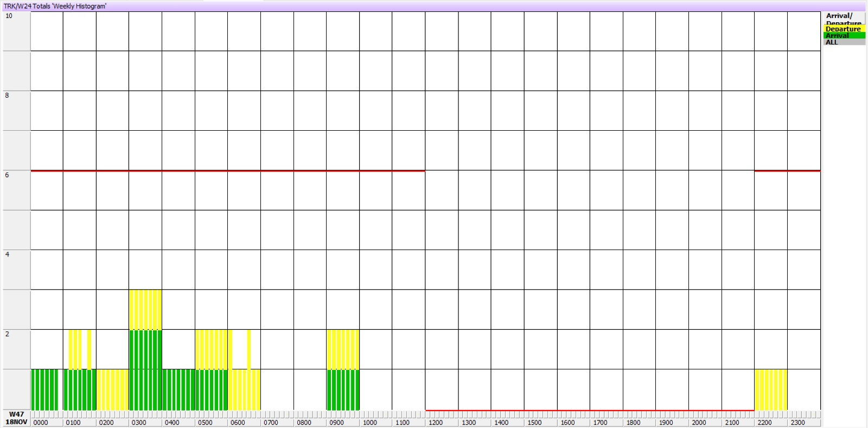Select the gray ALL legend entry

click(843, 42)
